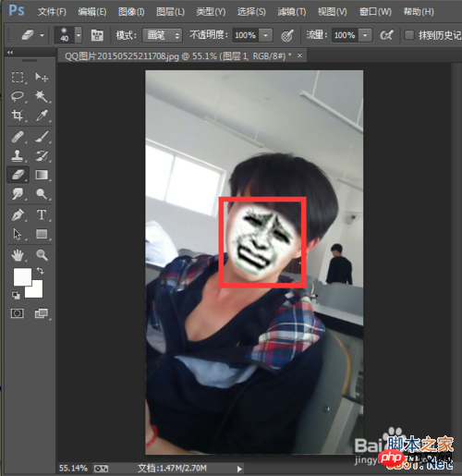Select the Lasso tool

tap(18, 96)
